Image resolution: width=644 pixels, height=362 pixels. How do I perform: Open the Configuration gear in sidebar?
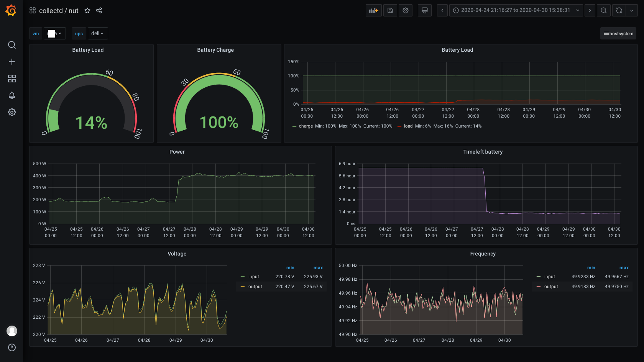12,112
